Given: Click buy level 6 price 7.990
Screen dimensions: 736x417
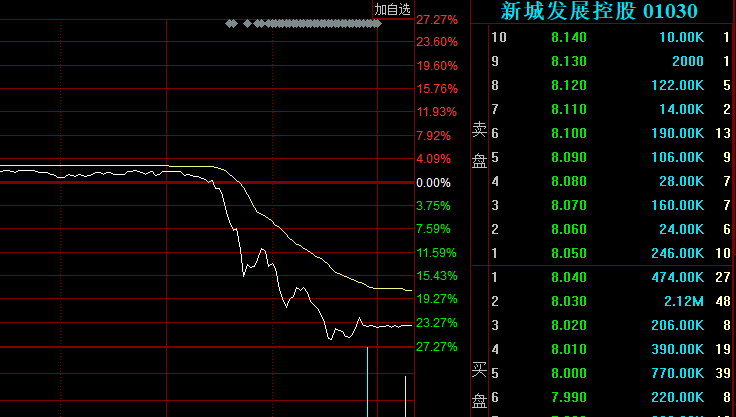Looking at the screenshot, I should 568,397.
